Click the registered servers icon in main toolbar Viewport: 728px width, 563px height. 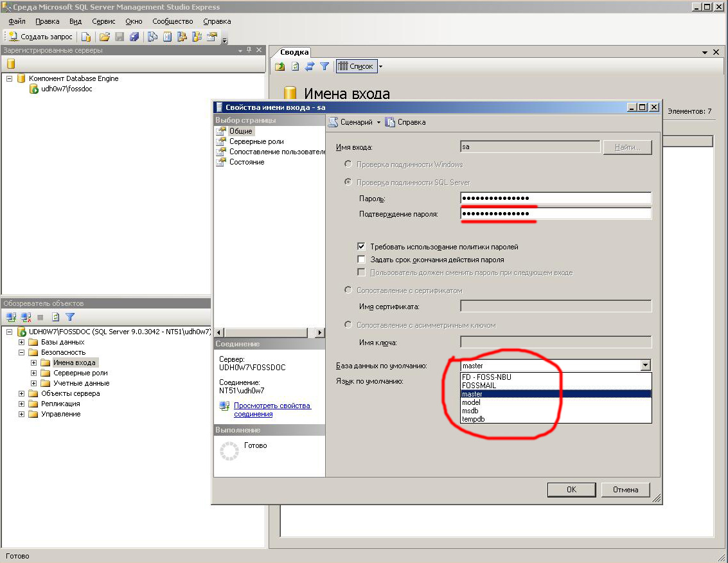(153, 37)
